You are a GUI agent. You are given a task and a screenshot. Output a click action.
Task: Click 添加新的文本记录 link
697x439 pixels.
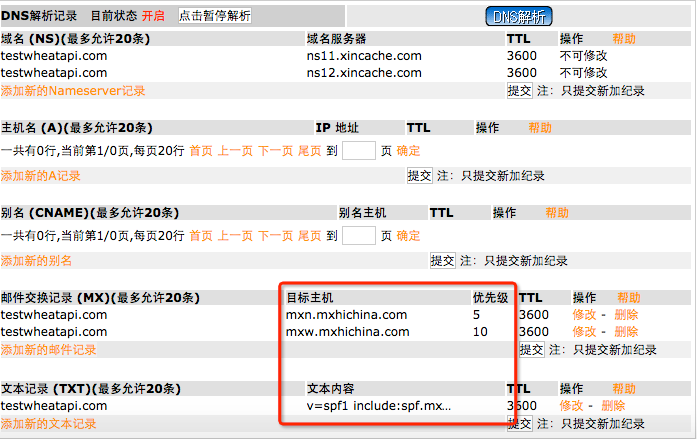(x=48, y=424)
